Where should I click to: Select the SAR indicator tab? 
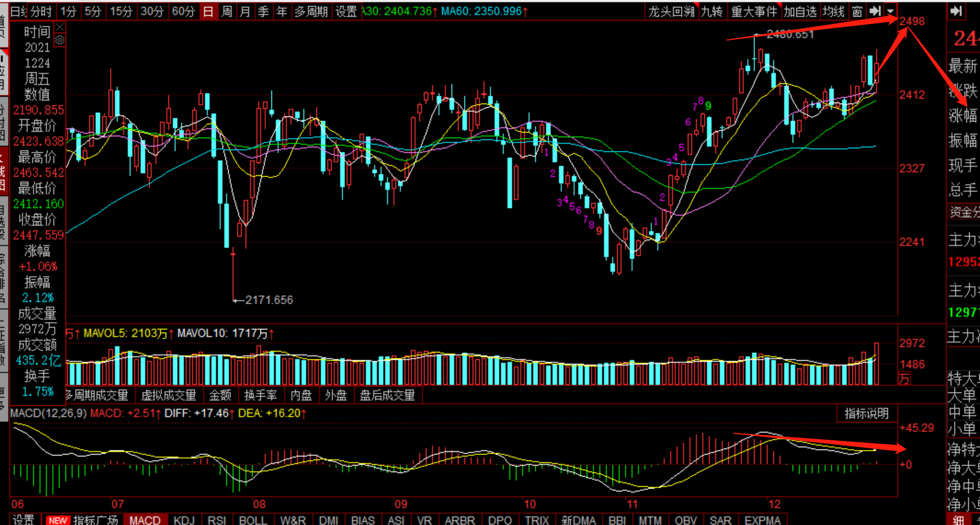720,519
